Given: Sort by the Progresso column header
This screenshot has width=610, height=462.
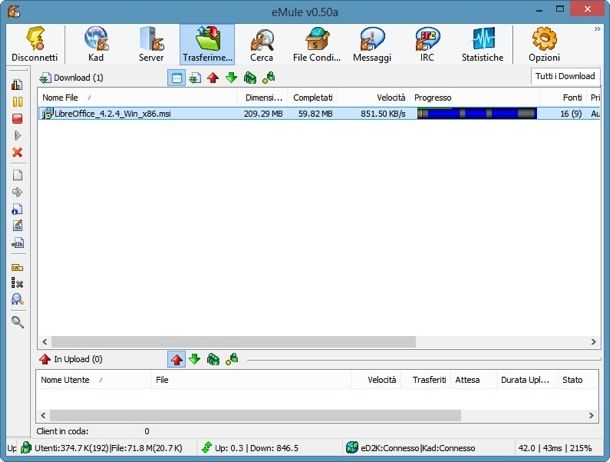Looking at the screenshot, I should [x=475, y=98].
